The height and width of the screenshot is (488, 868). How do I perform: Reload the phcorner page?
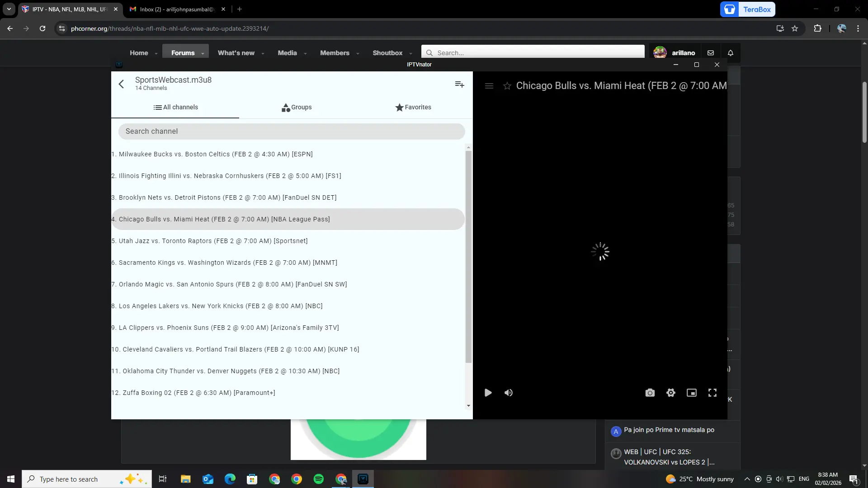point(42,28)
